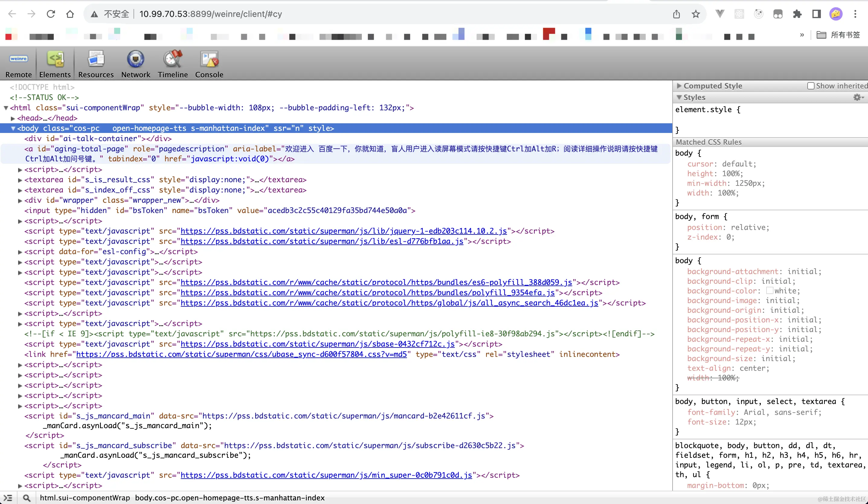Bookmark this page with the star

(x=696, y=14)
